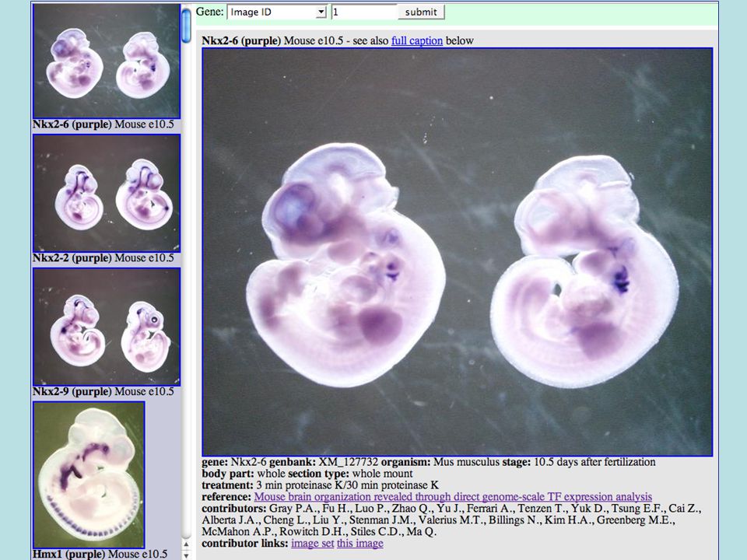Click the genbank XM_127732 value
747x560 pixels.
click(349, 462)
